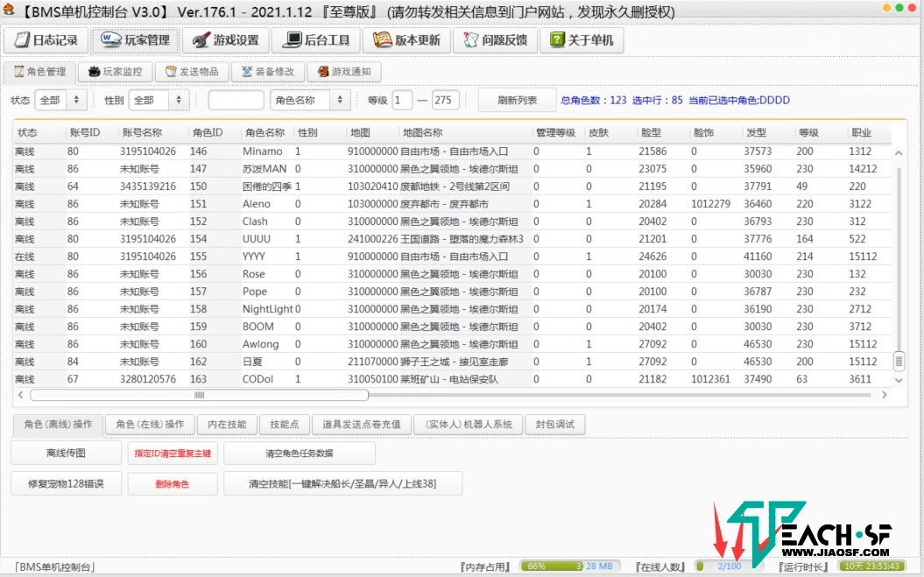Click the 总角色数 status text

coord(594,100)
